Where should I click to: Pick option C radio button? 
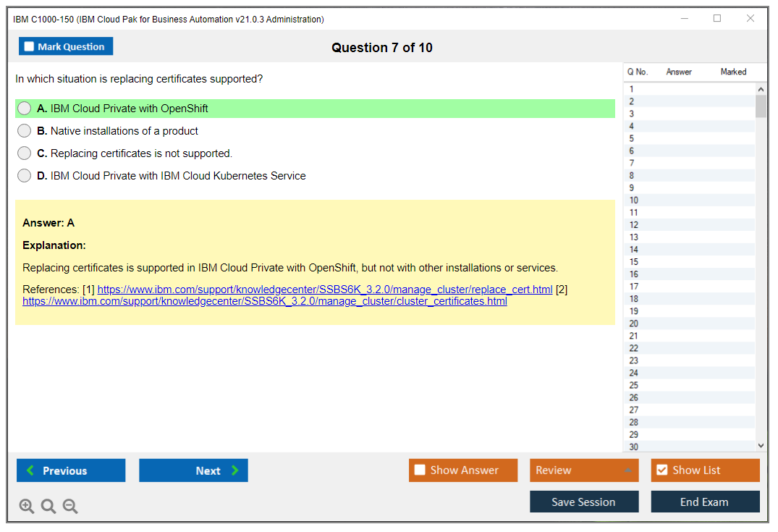(x=25, y=153)
